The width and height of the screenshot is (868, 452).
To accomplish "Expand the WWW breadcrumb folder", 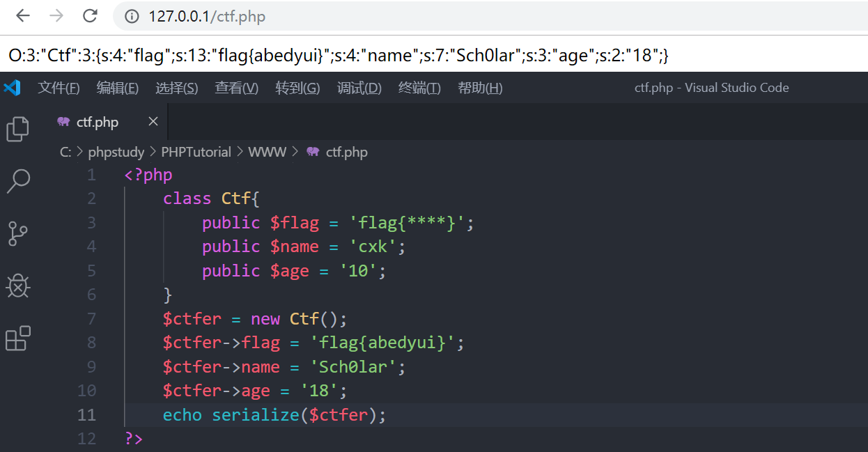I will (267, 152).
